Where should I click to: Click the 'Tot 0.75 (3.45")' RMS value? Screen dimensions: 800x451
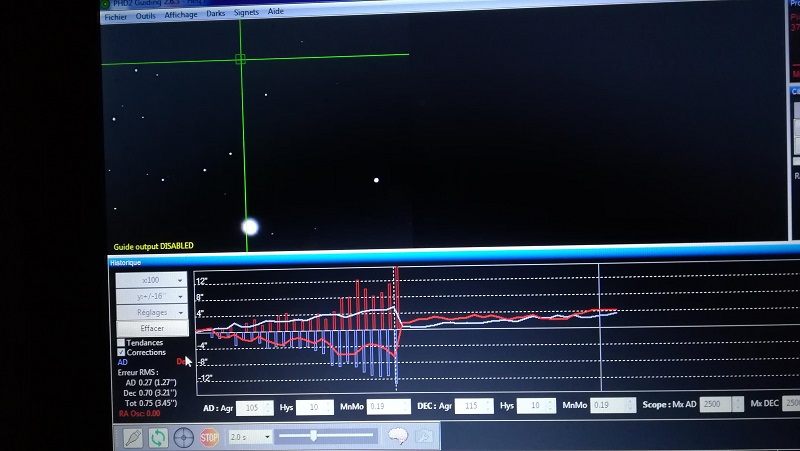151,403
